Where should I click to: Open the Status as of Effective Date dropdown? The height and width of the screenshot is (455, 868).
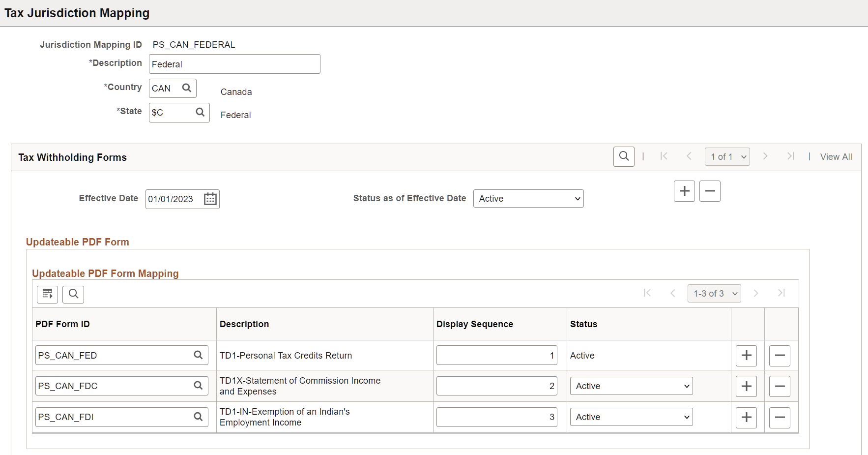[x=528, y=198]
